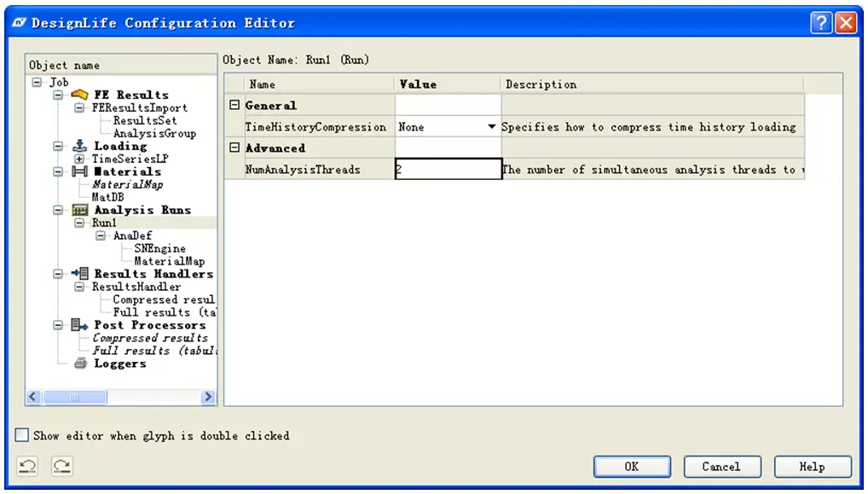Select ResultsSet in the tree
The width and height of the screenshot is (868, 494).
pos(145,120)
